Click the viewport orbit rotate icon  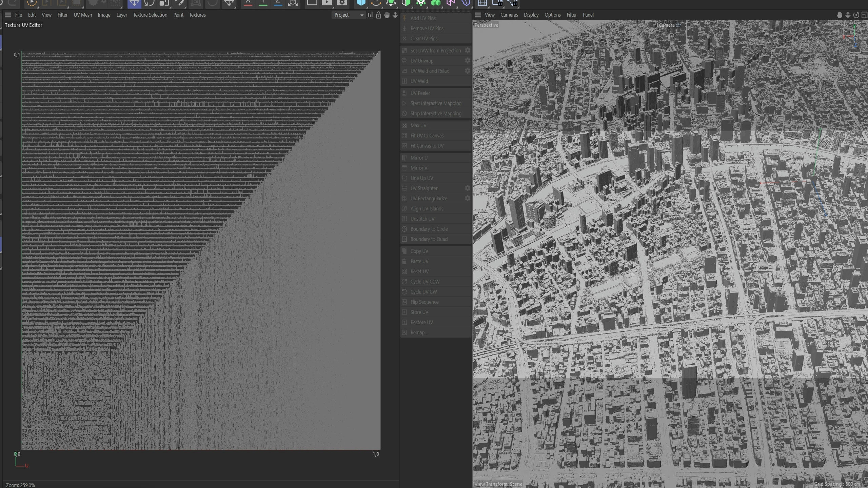[x=856, y=15]
